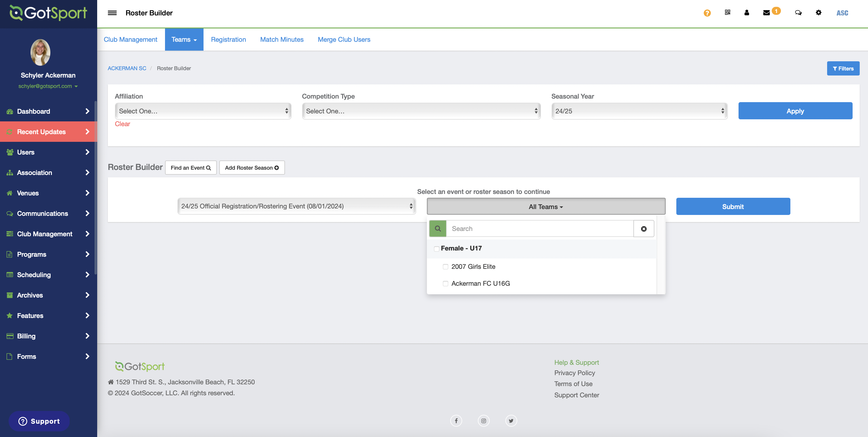
Task: Click the Find an Event button
Action: (x=191, y=168)
